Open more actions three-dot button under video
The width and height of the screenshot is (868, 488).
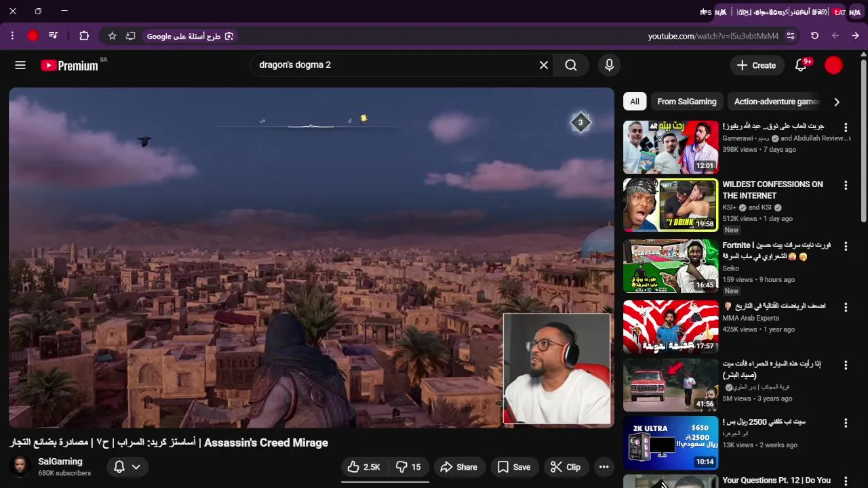pos(604,467)
